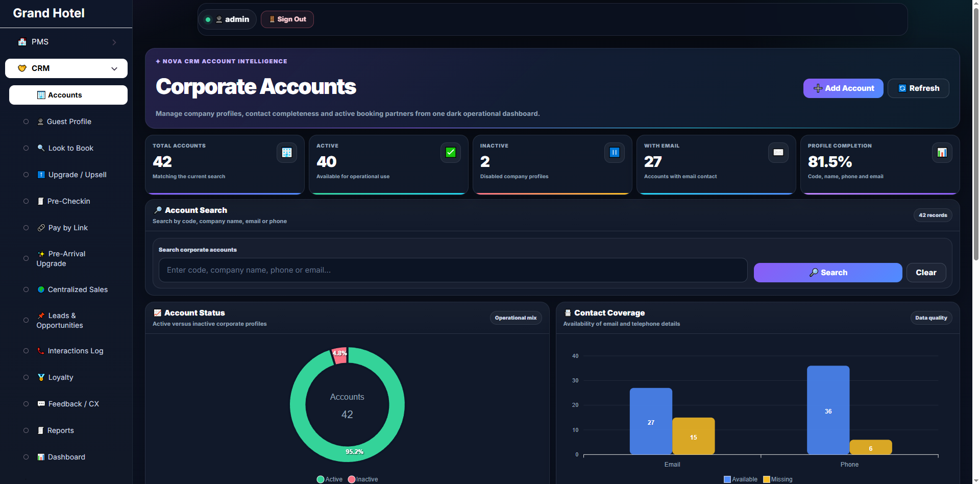Click the Total Accounts building icon
This screenshot has height=484, width=980.
click(x=287, y=152)
